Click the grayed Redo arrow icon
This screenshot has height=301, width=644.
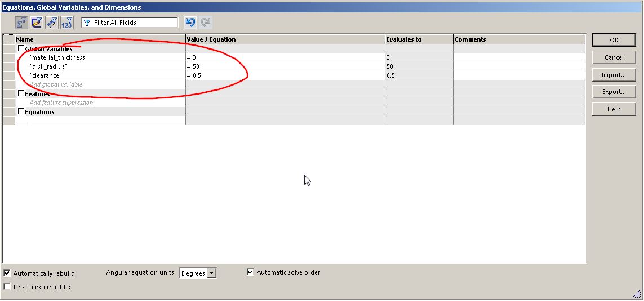coord(206,22)
